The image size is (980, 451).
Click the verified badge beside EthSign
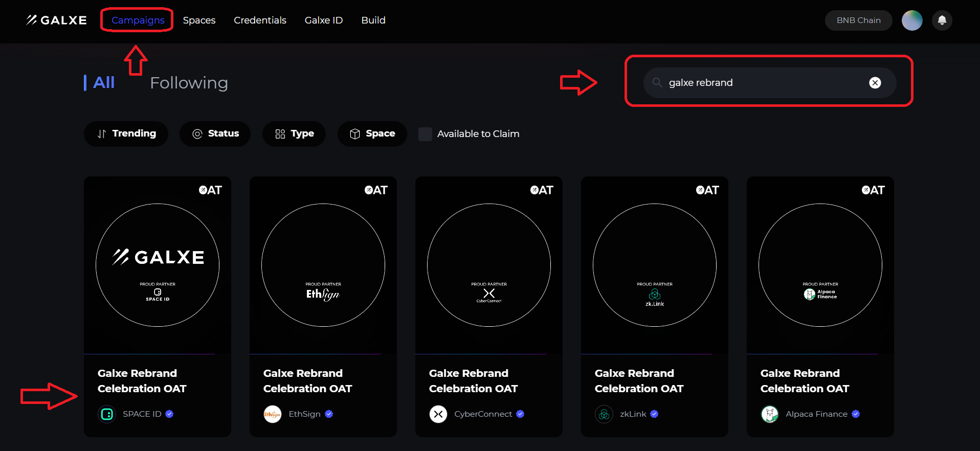[x=329, y=414]
